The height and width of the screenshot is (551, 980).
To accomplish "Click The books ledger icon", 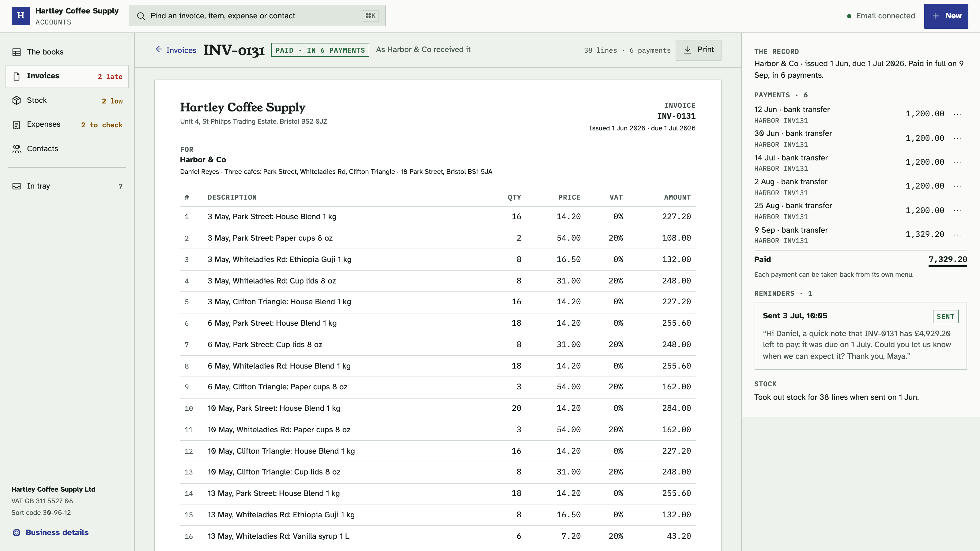I will click(x=16, y=52).
